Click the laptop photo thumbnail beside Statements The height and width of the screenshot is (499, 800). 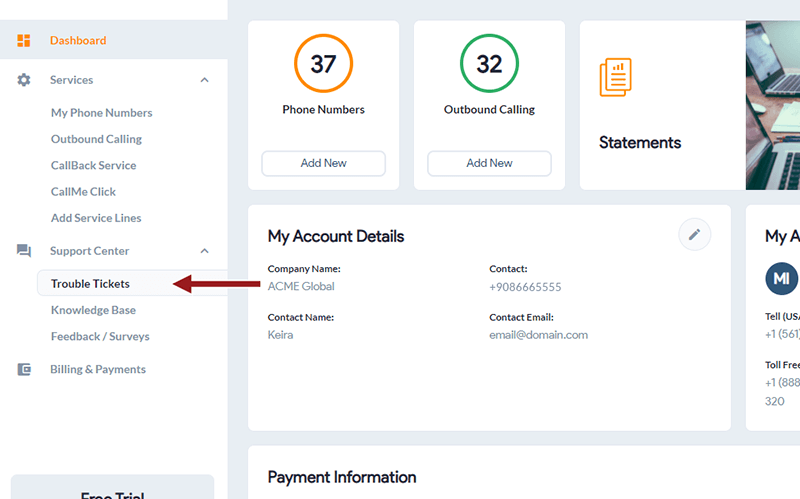[x=772, y=105]
